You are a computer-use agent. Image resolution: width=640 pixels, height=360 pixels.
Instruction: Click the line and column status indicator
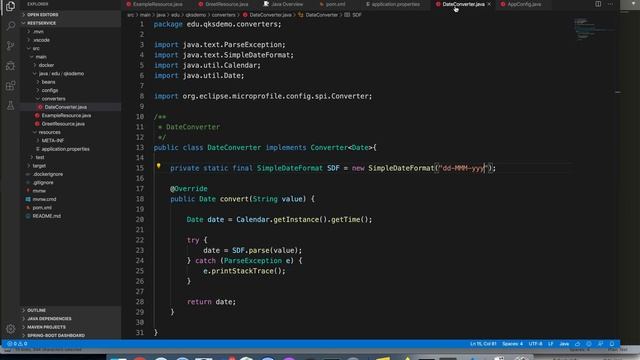pos(483,344)
